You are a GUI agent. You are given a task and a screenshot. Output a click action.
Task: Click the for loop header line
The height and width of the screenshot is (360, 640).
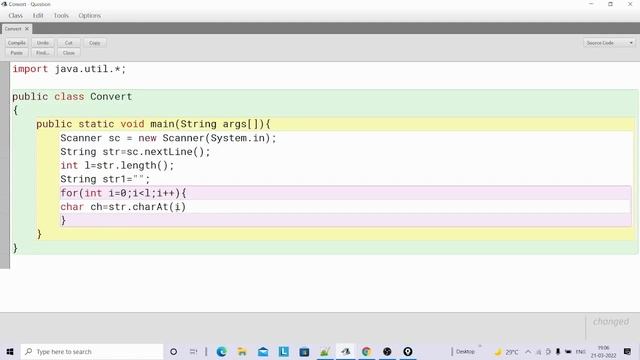123,193
